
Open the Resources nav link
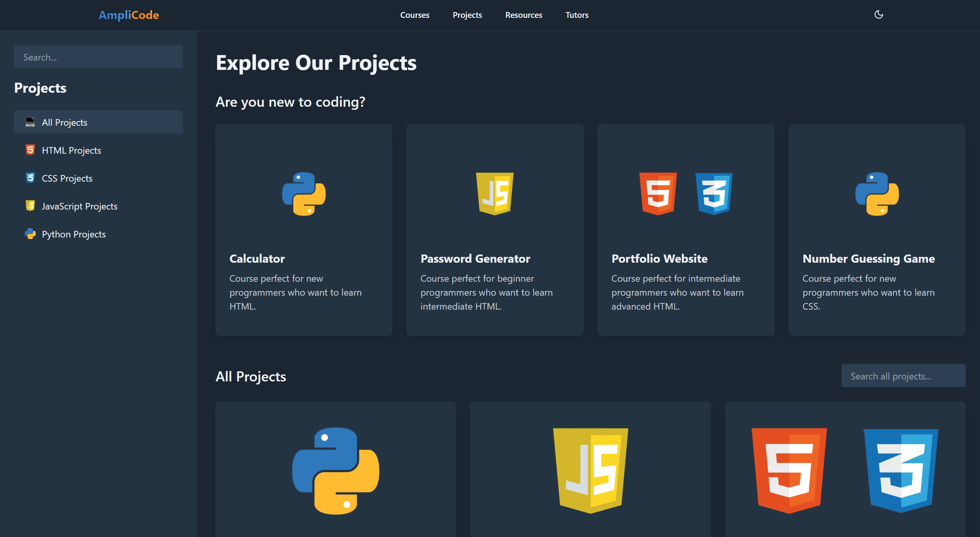[524, 15]
